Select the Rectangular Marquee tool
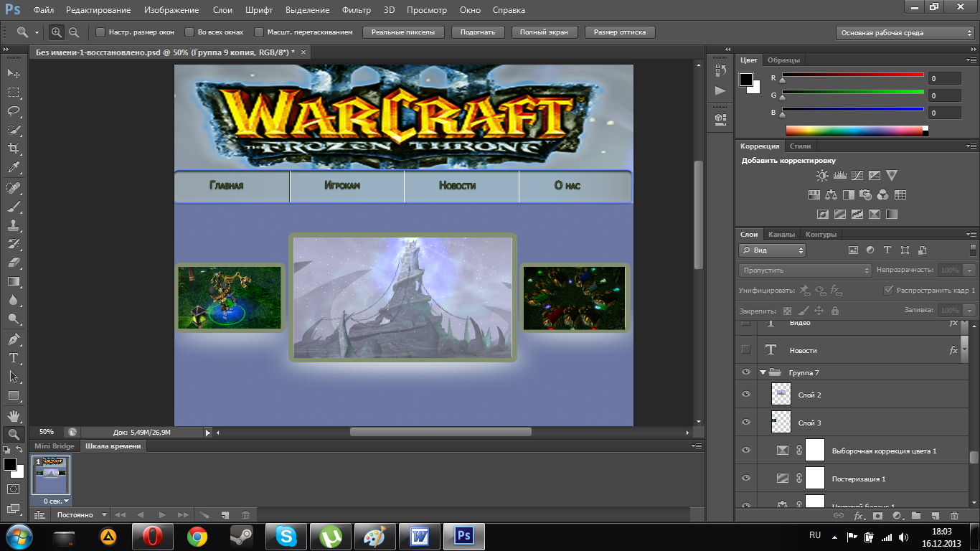The image size is (980, 551). [14, 92]
